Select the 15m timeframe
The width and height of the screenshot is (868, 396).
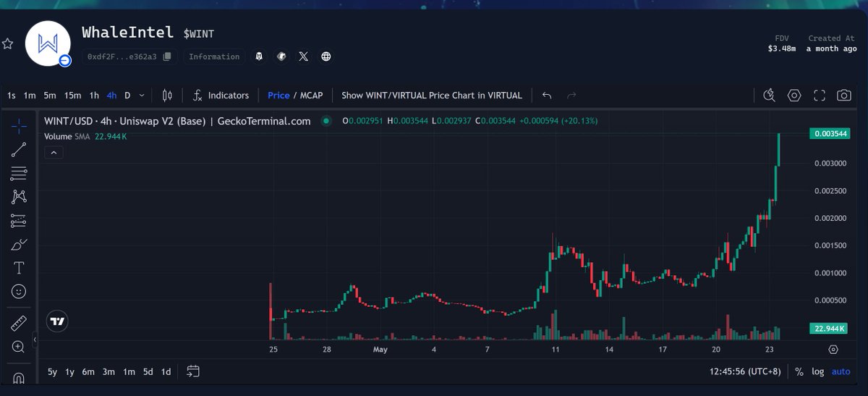[72, 96]
